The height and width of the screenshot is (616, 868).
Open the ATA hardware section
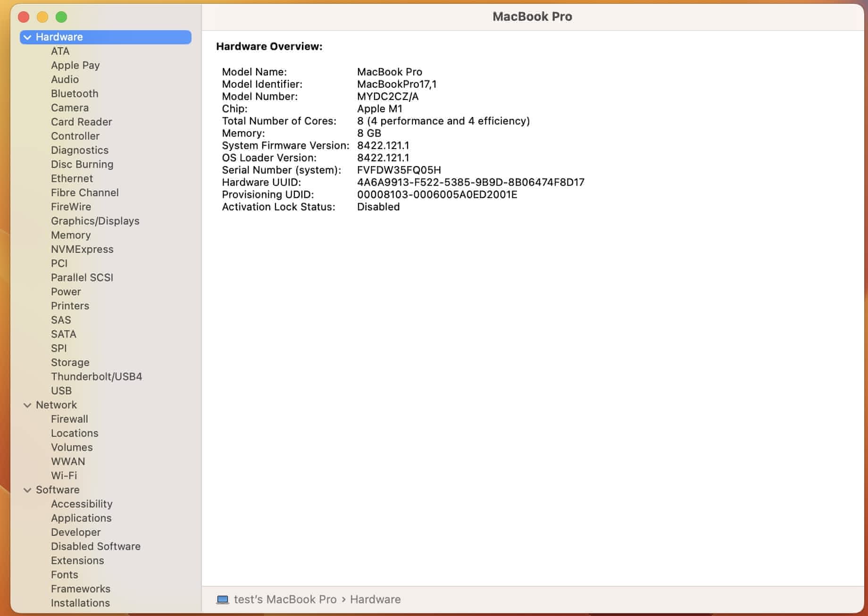click(x=60, y=51)
